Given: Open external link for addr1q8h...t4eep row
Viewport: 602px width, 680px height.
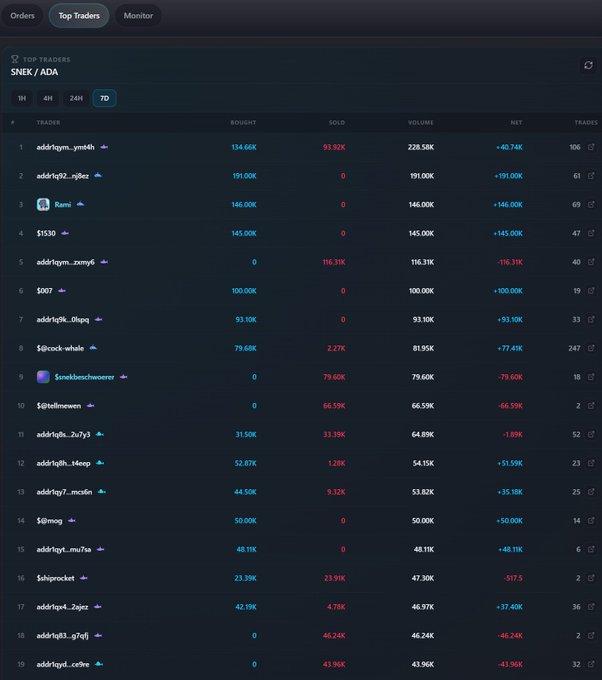Looking at the screenshot, I should tap(591, 463).
